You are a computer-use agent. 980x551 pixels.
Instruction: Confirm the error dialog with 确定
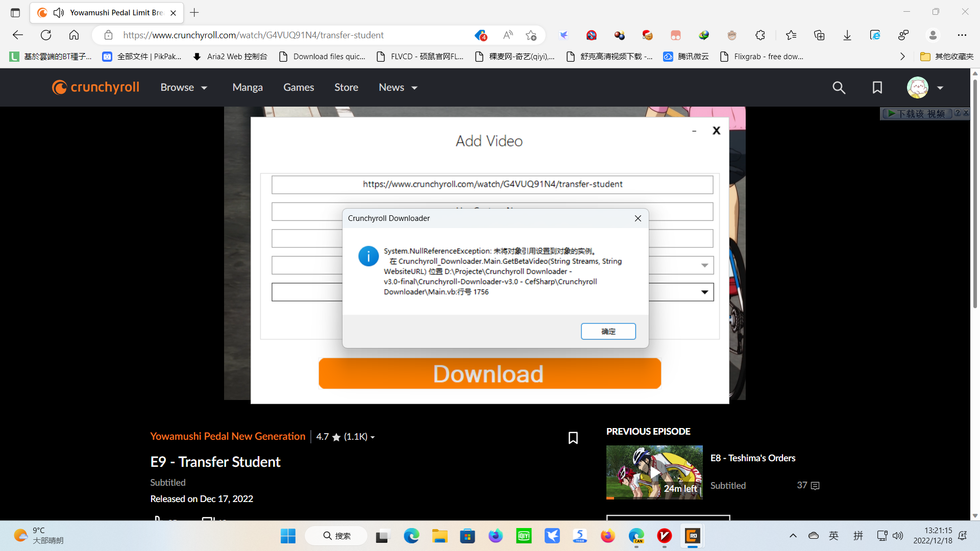click(608, 331)
